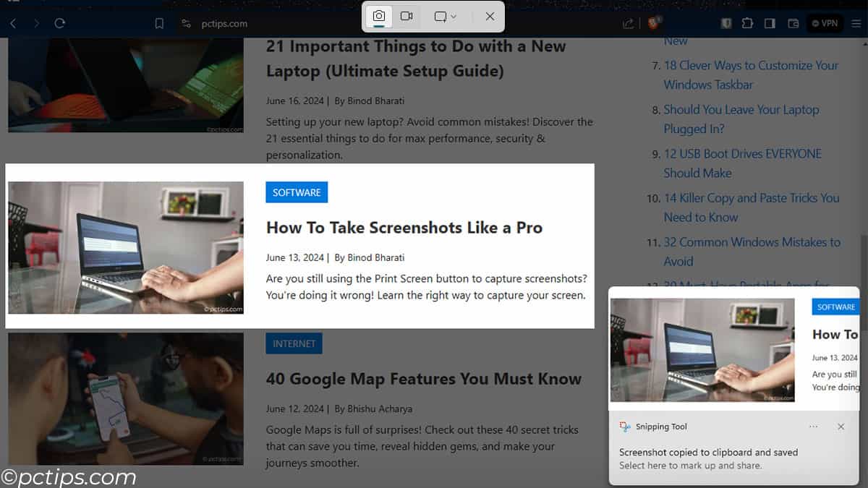Dismiss the Snipping Tool notification
868x488 pixels.
pos(841,427)
